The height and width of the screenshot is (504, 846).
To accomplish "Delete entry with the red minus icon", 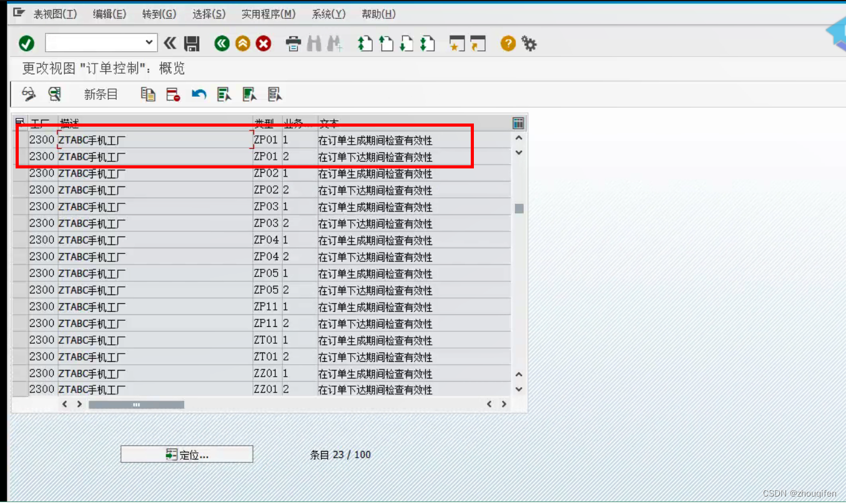I will (173, 94).
